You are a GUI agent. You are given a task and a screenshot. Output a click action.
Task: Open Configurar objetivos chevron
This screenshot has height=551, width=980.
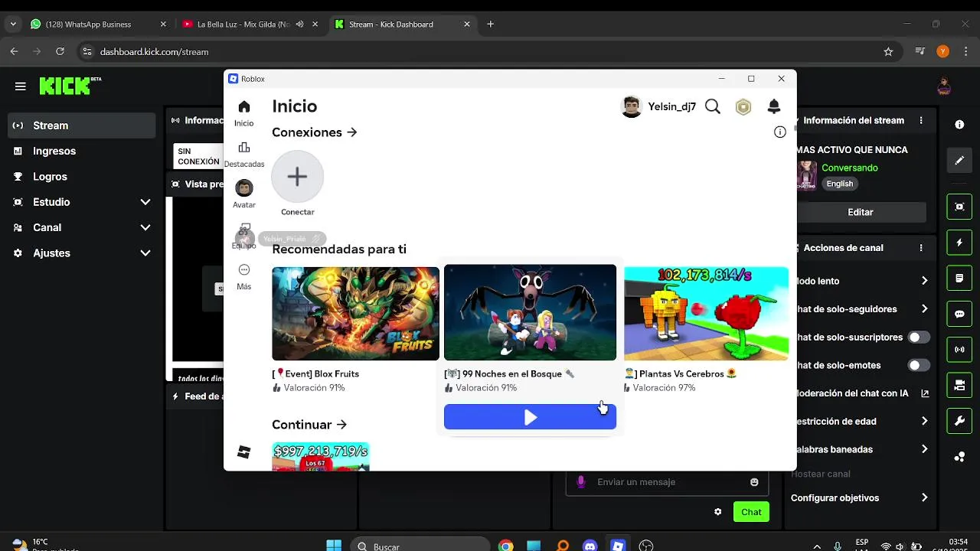point(924,497)
